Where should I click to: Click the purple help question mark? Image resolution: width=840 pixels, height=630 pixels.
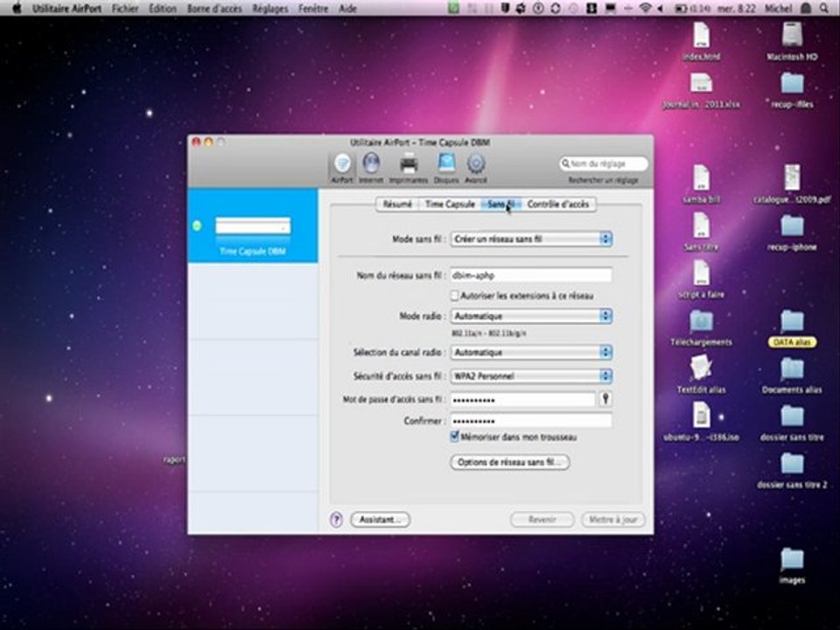coord(336,519)
